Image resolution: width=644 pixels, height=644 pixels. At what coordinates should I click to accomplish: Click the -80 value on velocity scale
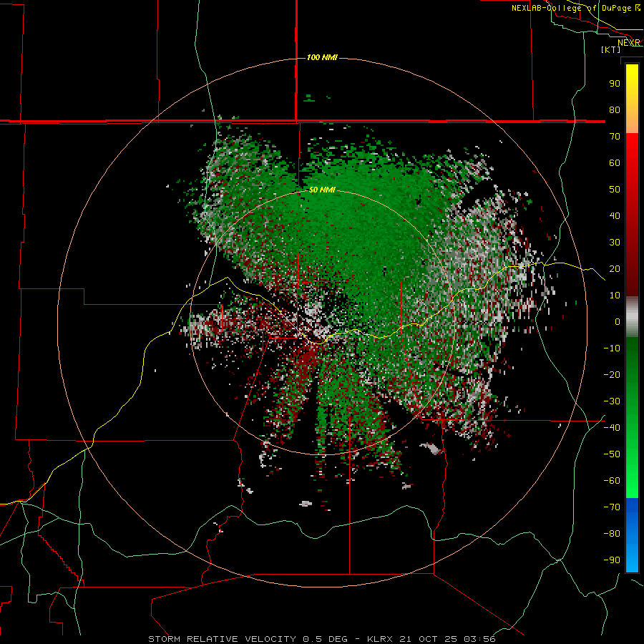click(612, 534)
